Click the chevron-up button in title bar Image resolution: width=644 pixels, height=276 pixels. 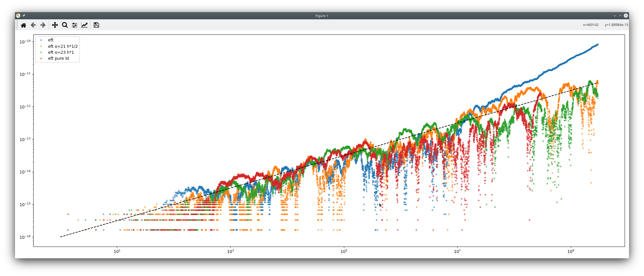click(x=620, y=15)
